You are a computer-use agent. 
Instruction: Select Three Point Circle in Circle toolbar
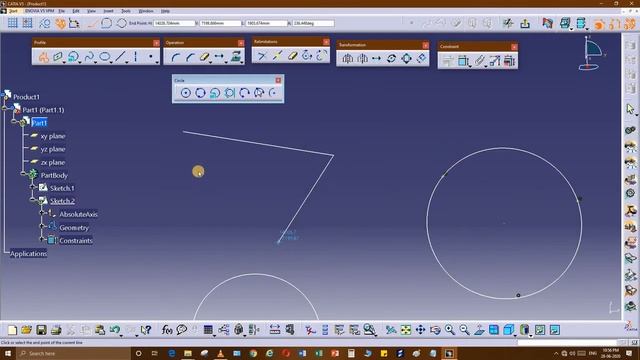coord(200,93)
